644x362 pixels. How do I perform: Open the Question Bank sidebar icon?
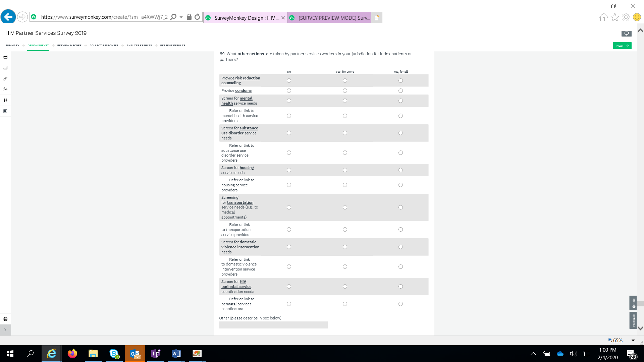pos(5,57)
